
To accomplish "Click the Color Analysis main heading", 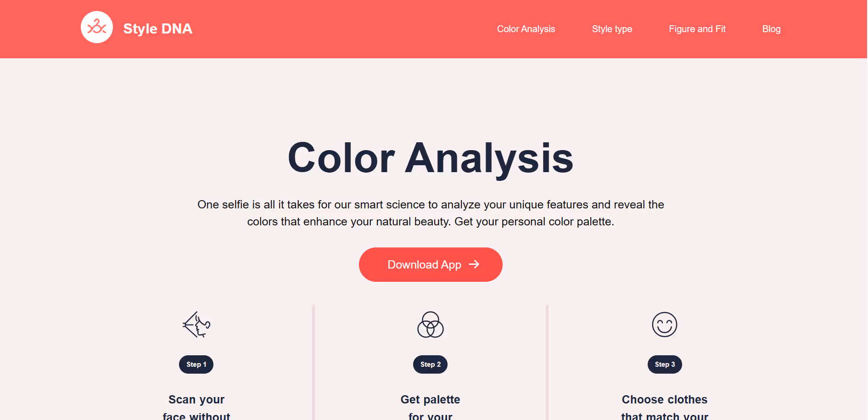I will click(430, 158).
